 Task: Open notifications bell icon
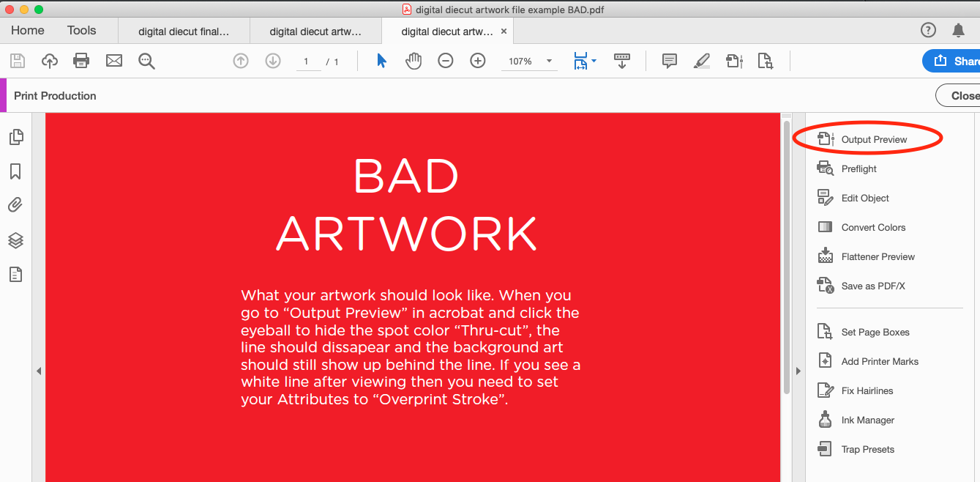coord(958,30)
